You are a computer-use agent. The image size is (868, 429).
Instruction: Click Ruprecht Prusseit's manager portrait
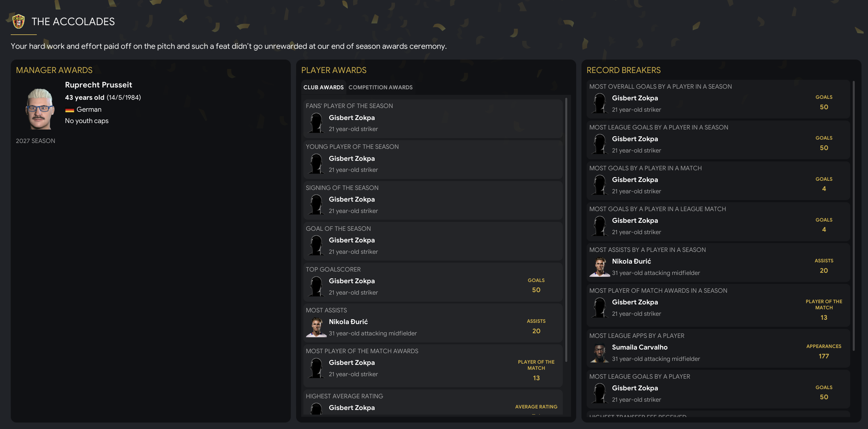[x=40, y=109]
